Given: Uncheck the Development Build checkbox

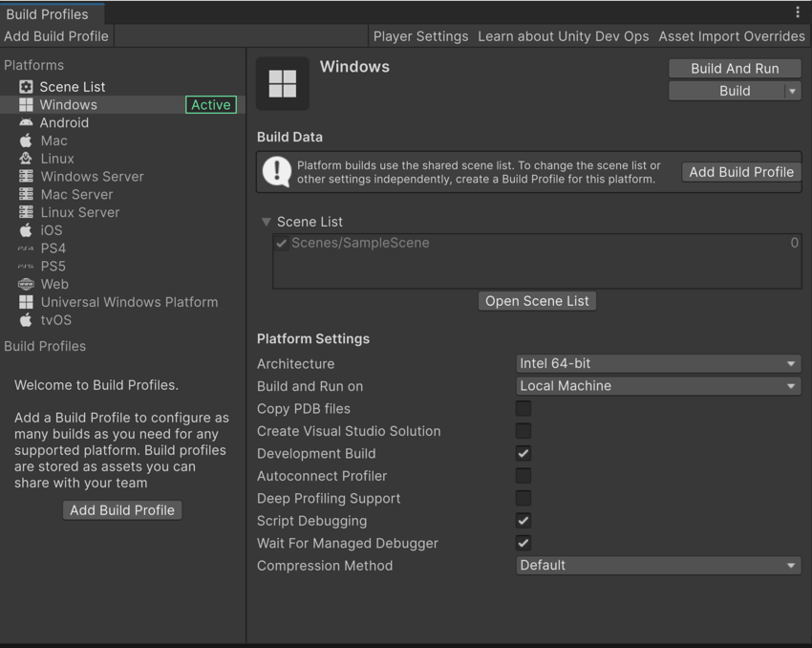Looking at the screenshot, I should (524, 454).
